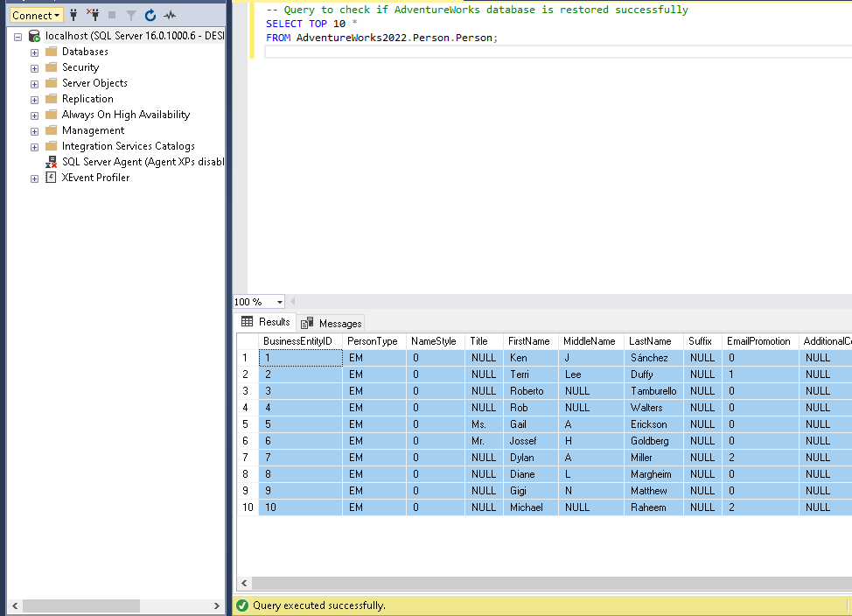Switch to the Results tab
Viewport: 852px width, 616px height.
point(266,322)
